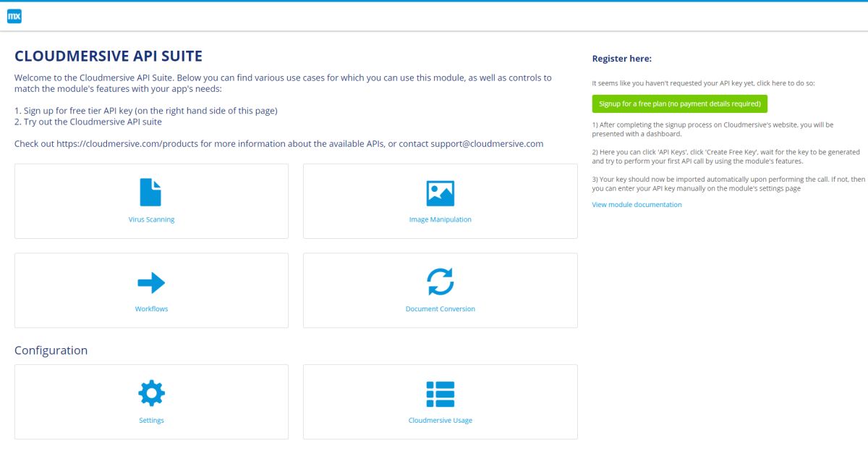Click instruction step 3 about key imported automatically
Viewport: 868px width, 451px height.
728,184
